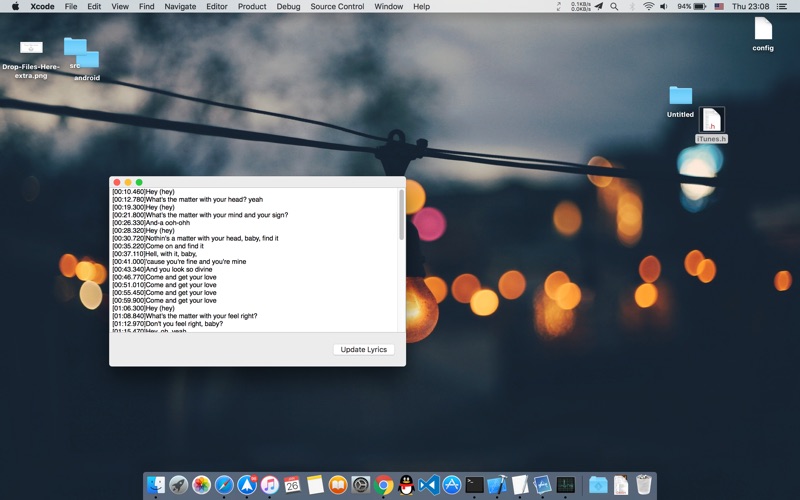Open the Spark mail app with badge
Image resolution: width=800 pixels, height=500 pixels.
[247, 485]
